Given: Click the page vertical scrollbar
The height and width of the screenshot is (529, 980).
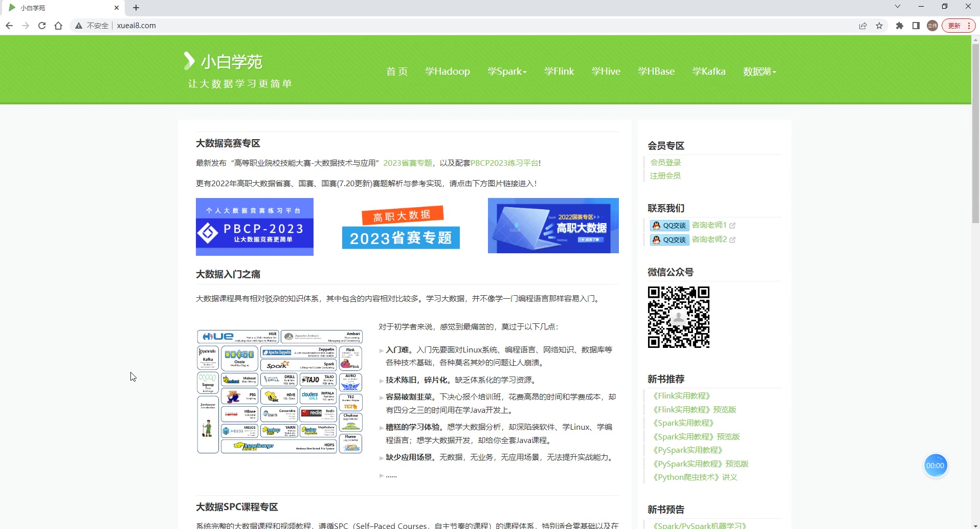Looking at the screenshot, I should point(975,133).
